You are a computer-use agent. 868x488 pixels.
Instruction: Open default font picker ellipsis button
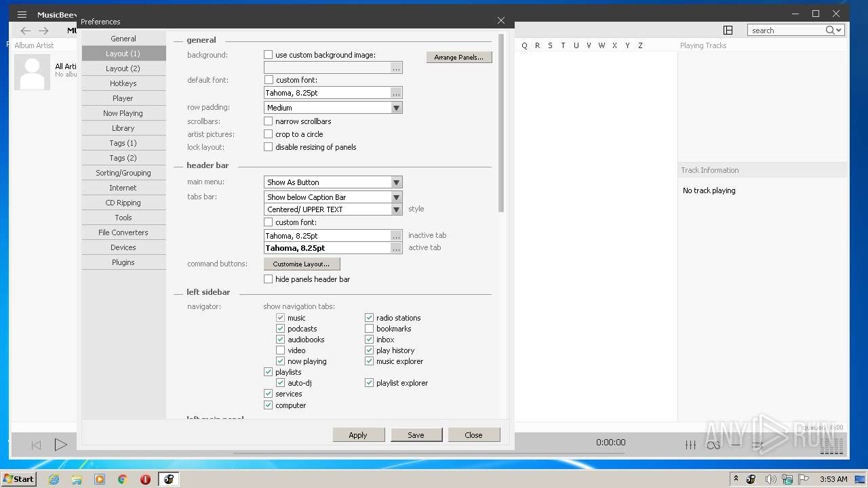397,93
